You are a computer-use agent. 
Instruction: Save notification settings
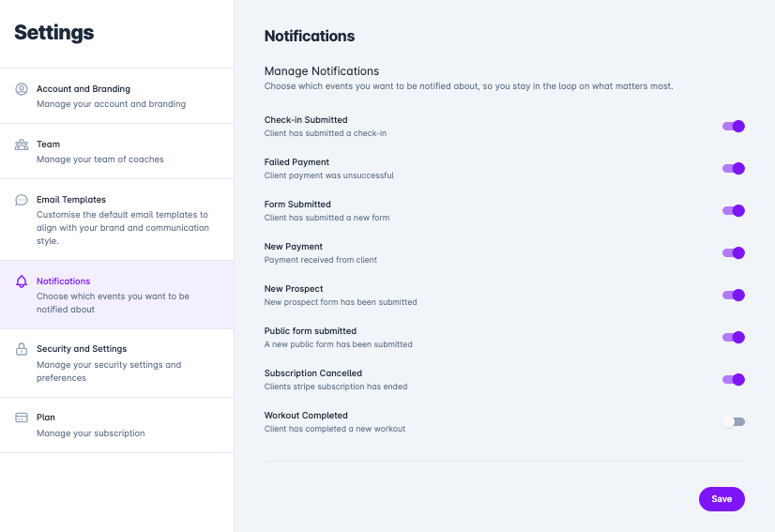[x=722, y=499]
